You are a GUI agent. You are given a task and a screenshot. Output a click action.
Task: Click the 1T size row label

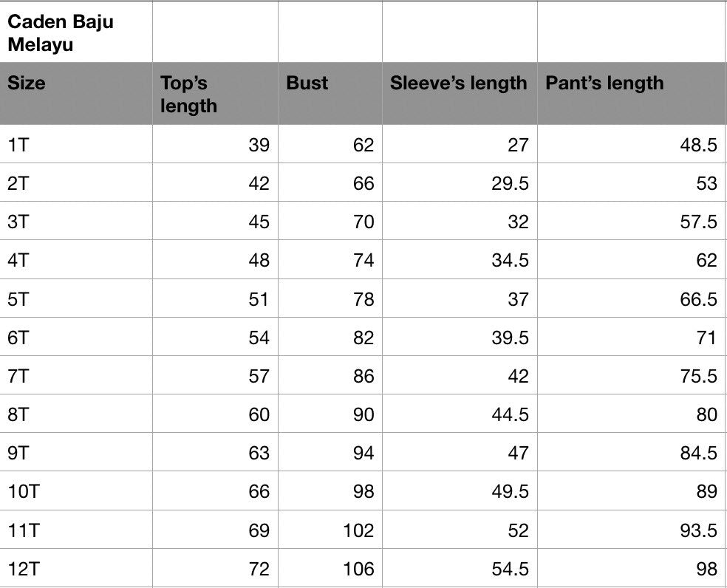[x=18, y=145]
